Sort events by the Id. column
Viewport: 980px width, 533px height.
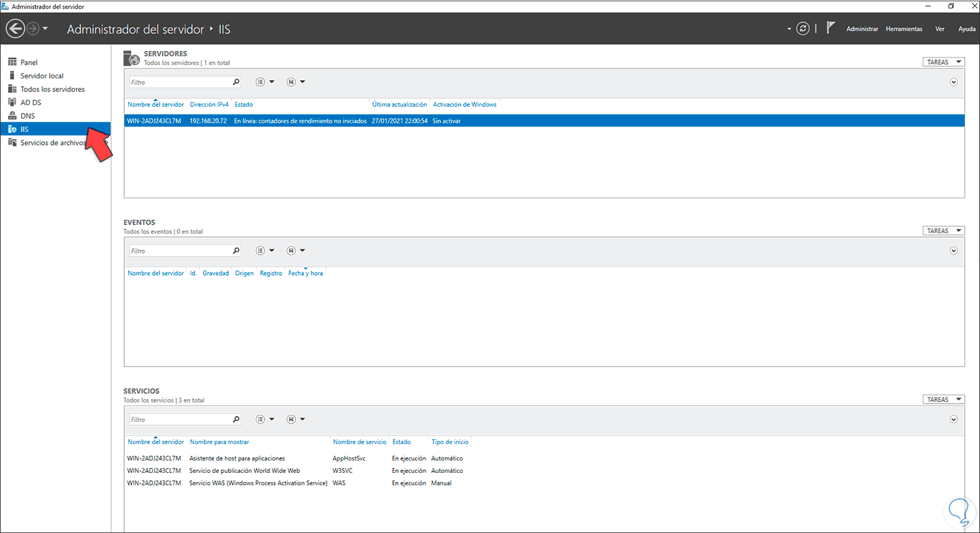[193, 273]
